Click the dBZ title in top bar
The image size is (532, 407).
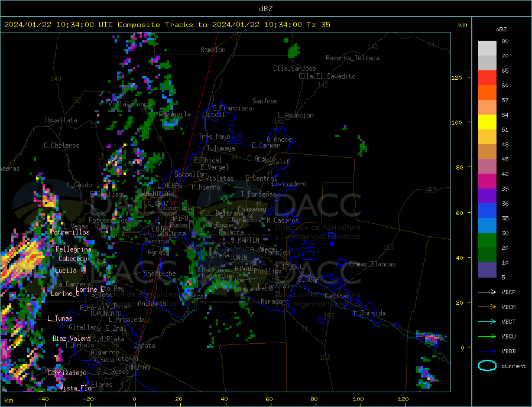pos(265,9)
